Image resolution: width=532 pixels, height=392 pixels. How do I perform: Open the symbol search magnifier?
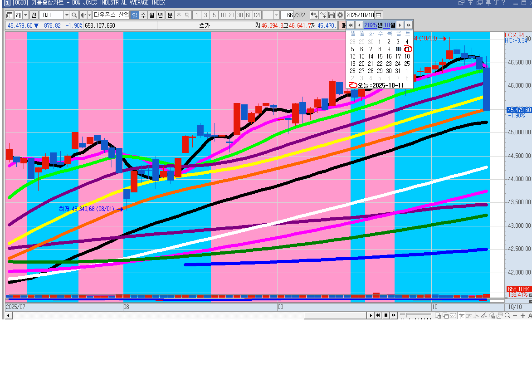(74, 15)
